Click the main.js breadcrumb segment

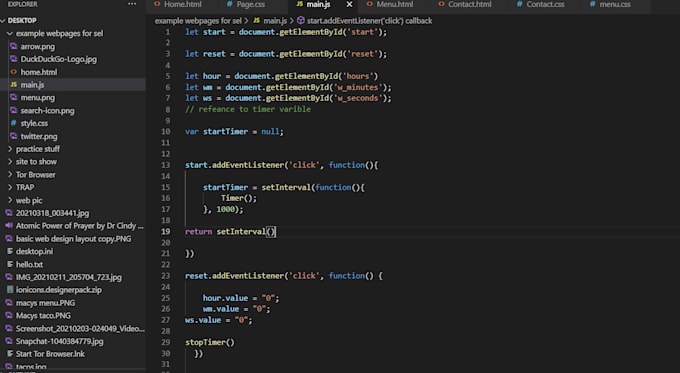point(275,21)
